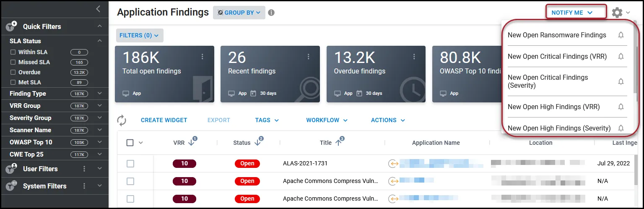644x209 pixels.
Task: Open the Group By dropdown
Action: pos(239,13)
